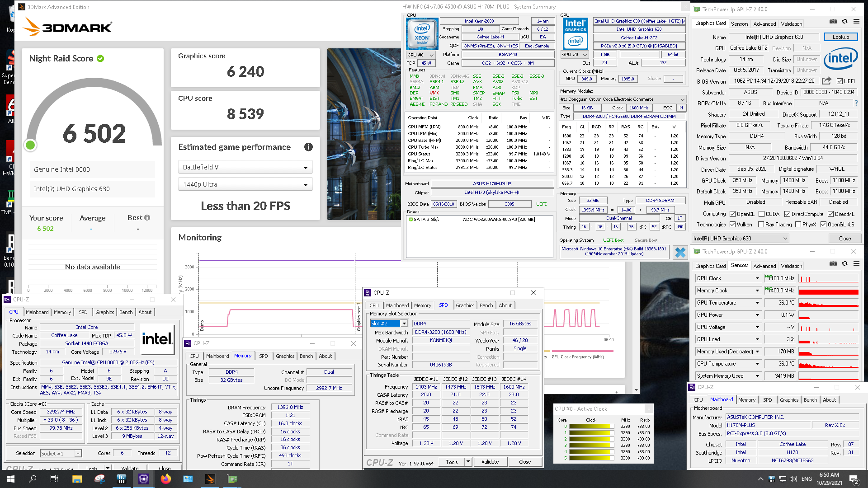Click the GPU-Z refresh icon
The width and height of the screenshot is (868, 488).
pos(844,21)
